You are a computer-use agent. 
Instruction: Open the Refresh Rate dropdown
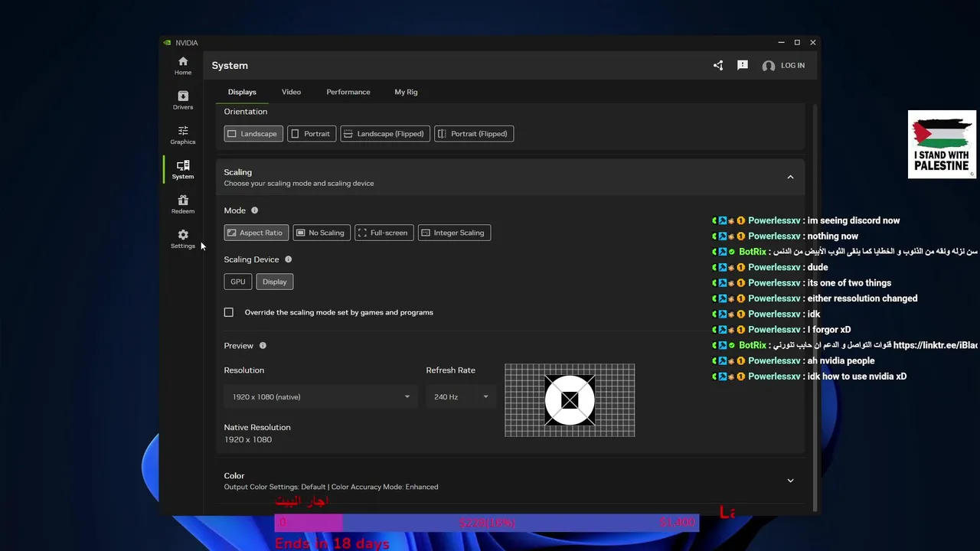[x=460, y=397]
